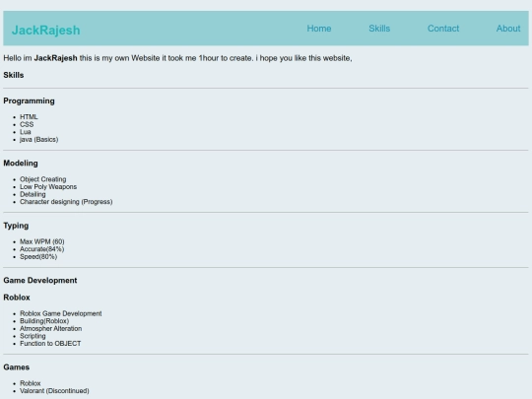Click the Games heading
This screenshot has width=532, height=399.
point(17,367)
